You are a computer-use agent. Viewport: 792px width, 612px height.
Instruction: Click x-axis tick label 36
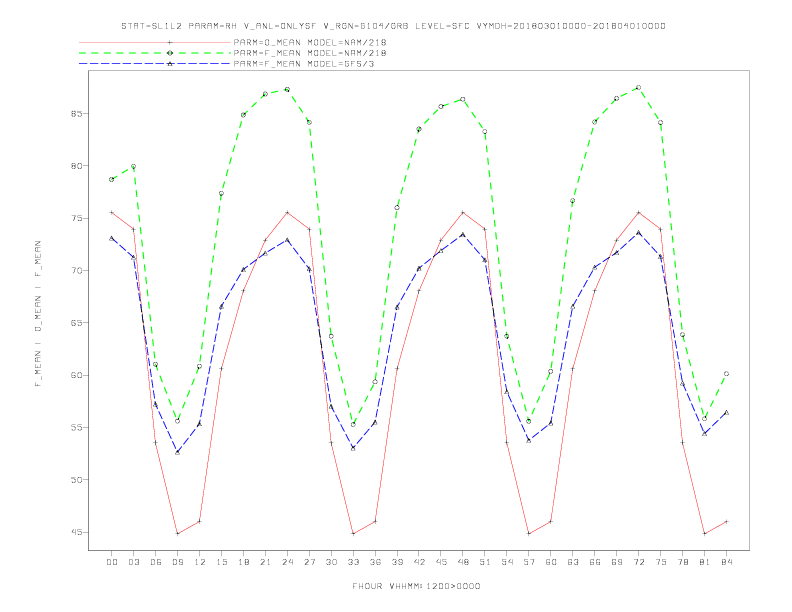coord(375,562)
